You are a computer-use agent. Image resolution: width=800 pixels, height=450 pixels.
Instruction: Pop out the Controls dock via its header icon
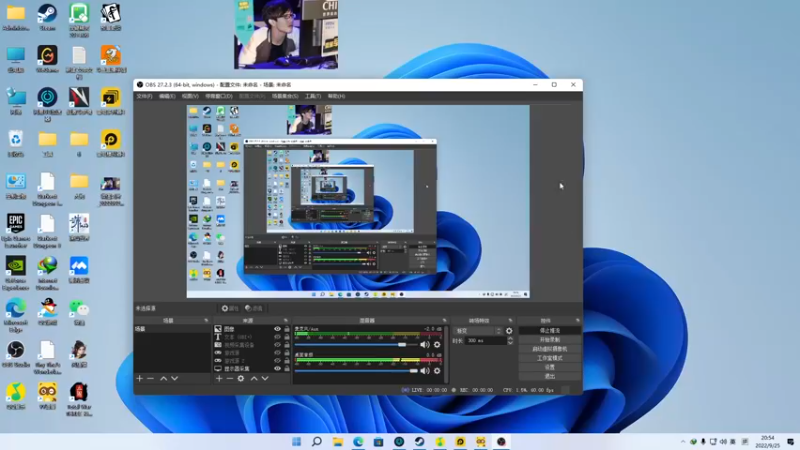578,320
